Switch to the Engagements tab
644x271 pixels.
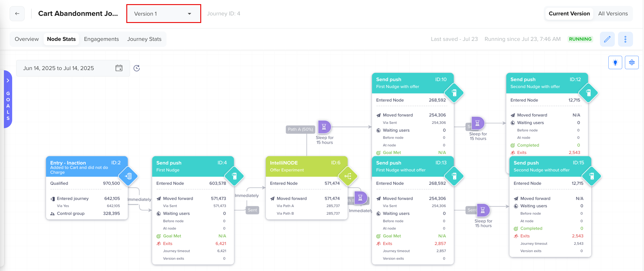point(101,39)
